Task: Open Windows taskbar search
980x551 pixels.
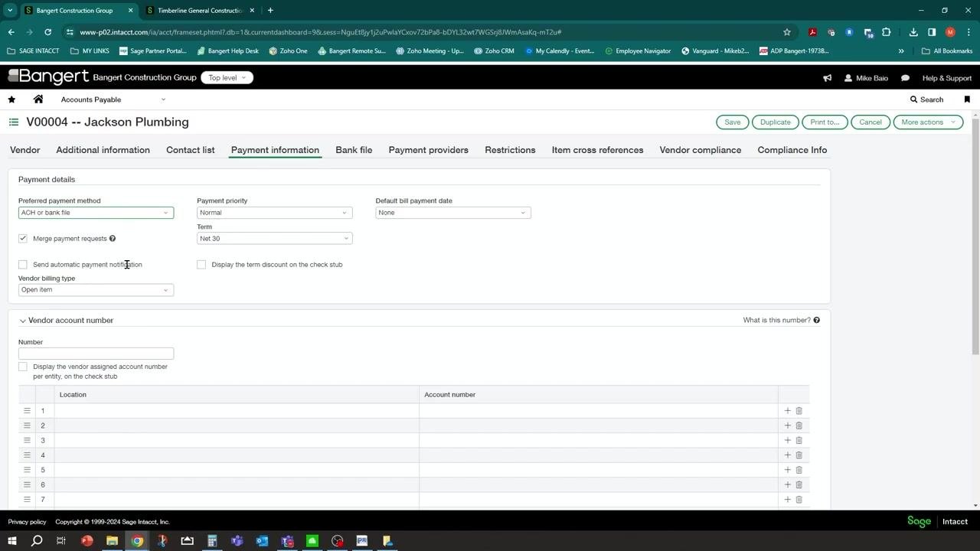Action: (37, 541)
